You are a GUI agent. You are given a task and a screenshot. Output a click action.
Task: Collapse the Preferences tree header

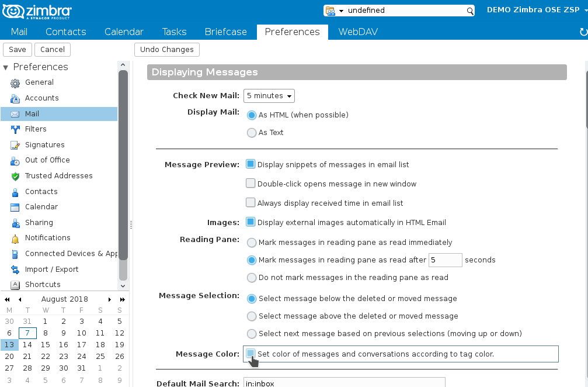5,68
